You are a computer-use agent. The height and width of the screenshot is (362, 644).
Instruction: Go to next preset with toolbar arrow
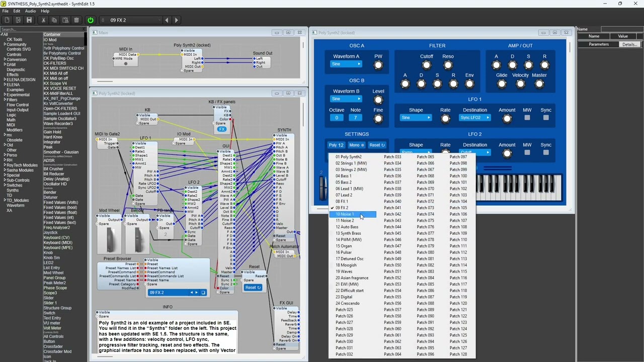(176, 20)
